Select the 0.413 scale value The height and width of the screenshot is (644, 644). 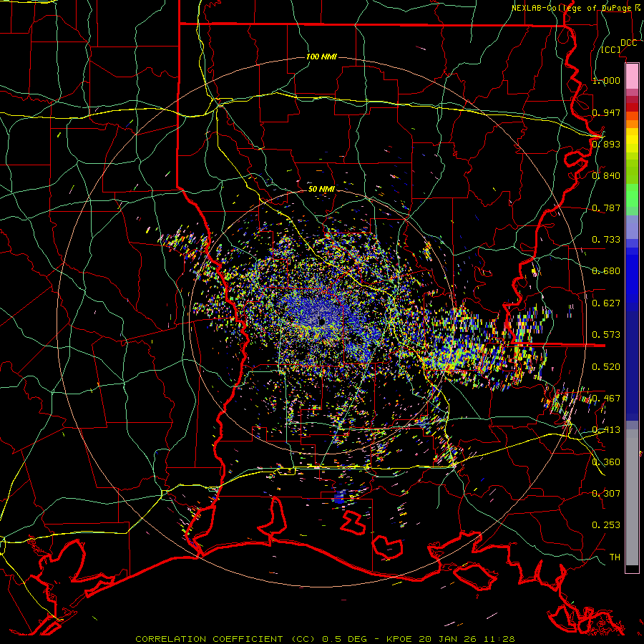606,430
